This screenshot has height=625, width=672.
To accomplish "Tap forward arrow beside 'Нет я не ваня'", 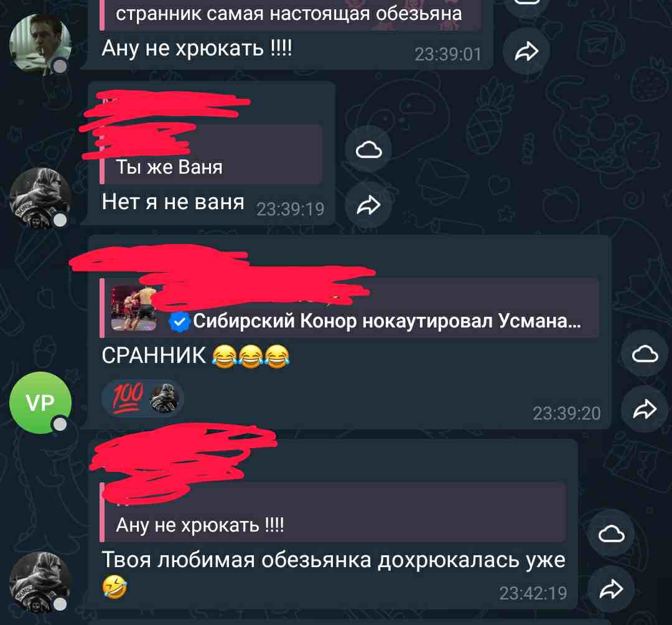I will pos(368,204).
